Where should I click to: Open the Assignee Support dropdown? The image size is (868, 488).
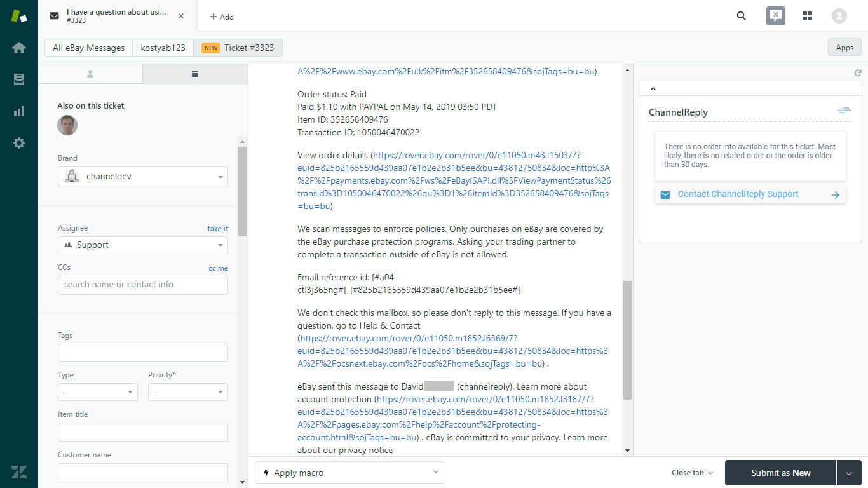[143, 245]
